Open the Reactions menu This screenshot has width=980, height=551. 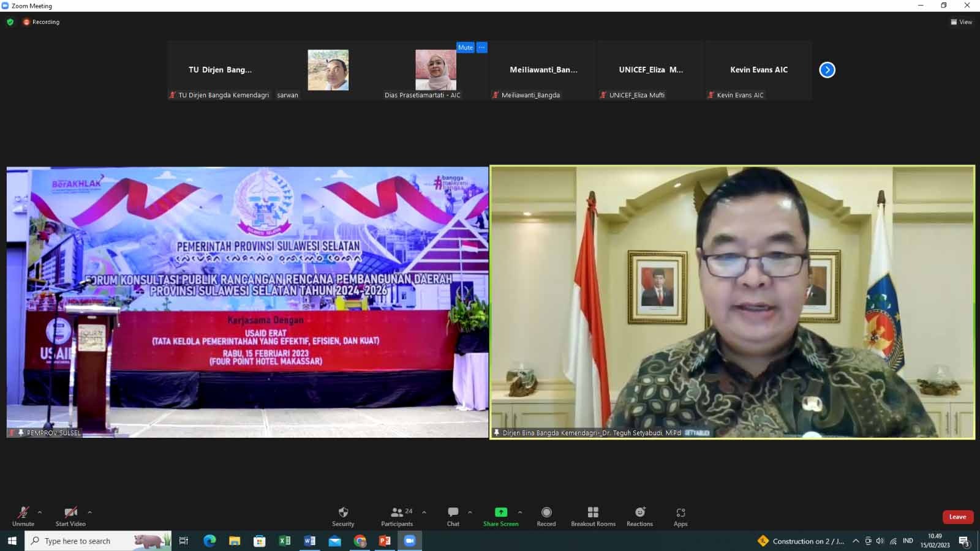pyautogui.click(x=639, y=516)
